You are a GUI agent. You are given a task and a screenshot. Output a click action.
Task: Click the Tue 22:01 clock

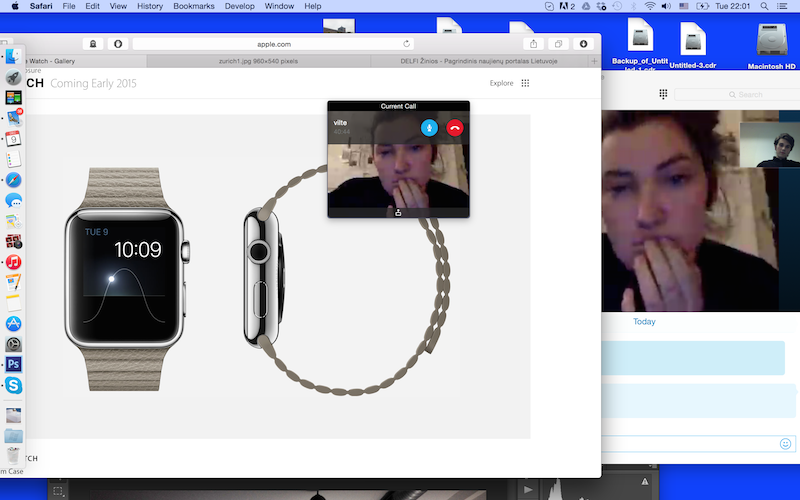733,6
